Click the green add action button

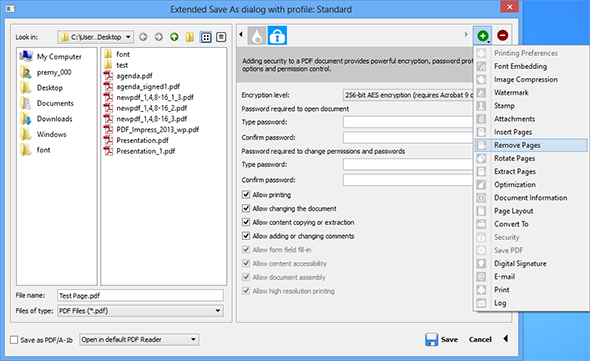[482, 36]
